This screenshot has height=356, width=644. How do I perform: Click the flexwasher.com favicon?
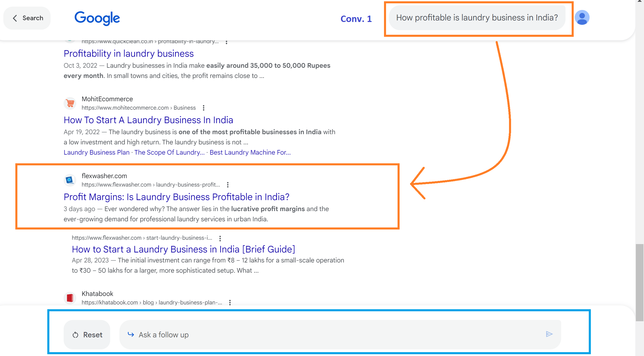coord(70,180)
